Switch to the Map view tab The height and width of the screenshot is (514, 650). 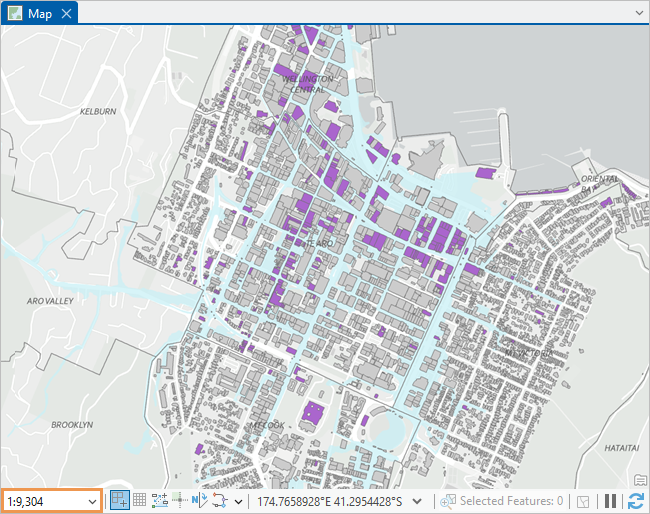40,13
